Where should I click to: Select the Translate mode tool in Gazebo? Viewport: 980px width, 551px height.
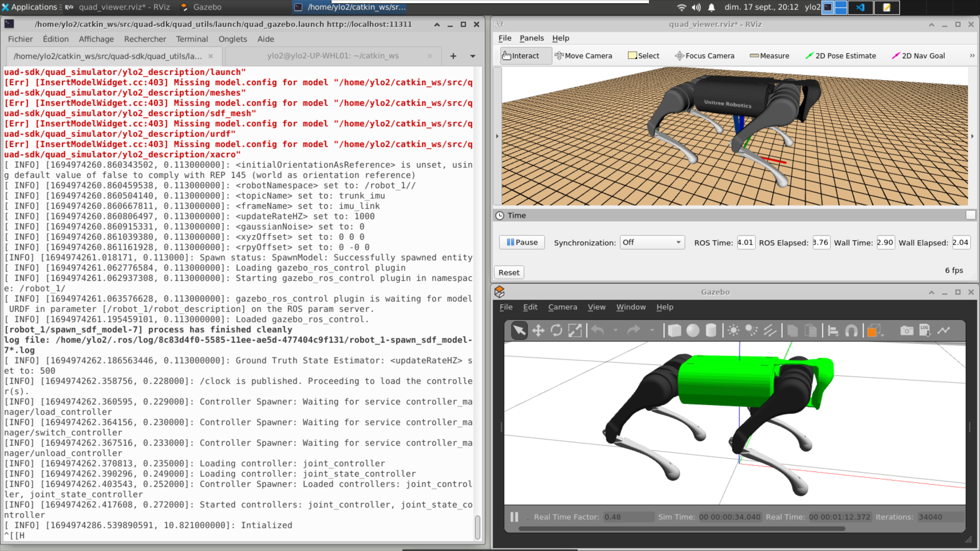[538, 330]
